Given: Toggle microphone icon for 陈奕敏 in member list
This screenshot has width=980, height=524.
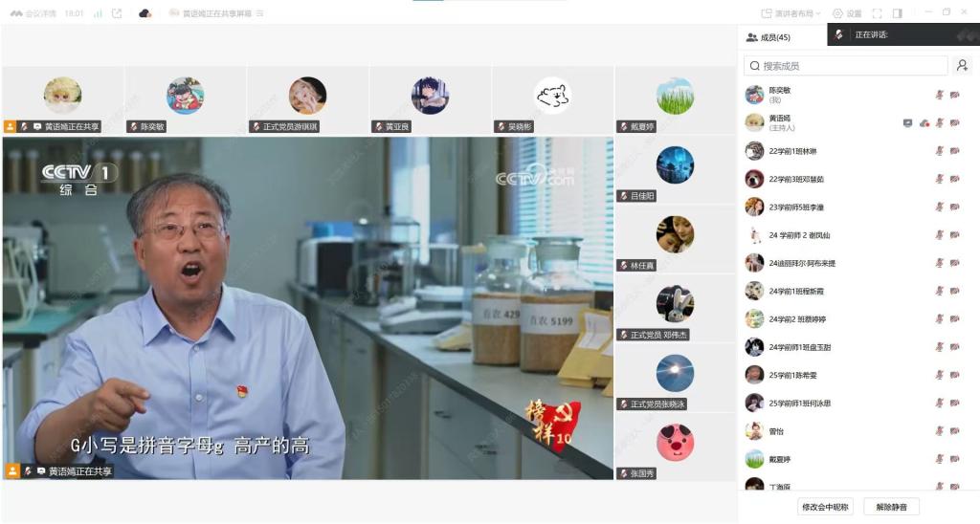Looking at the screenshot, I should pyautogui.click(x=939, y=95).
